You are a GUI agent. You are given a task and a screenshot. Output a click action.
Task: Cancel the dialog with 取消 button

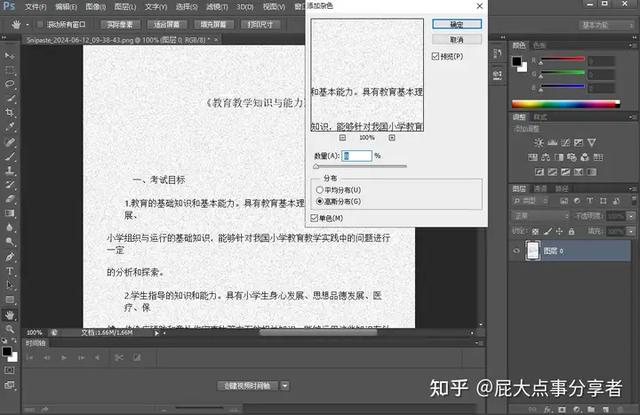457,40
